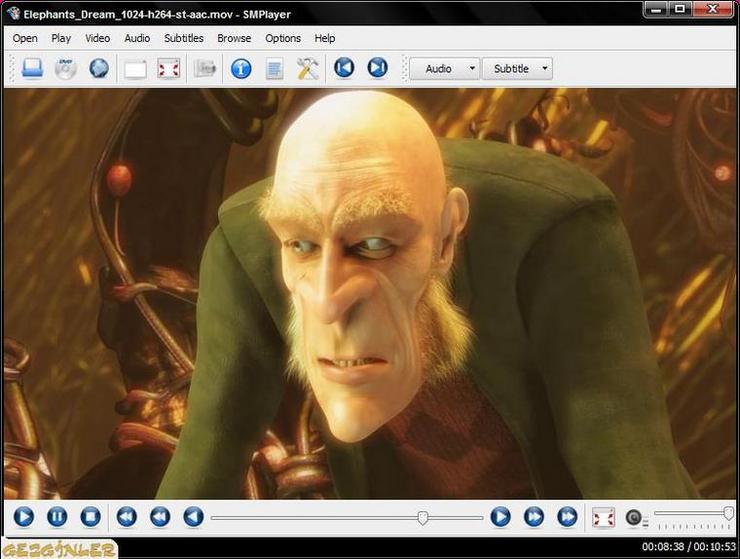
Task: Jump to previous item in playlist
Action: [x=344, y=68]
